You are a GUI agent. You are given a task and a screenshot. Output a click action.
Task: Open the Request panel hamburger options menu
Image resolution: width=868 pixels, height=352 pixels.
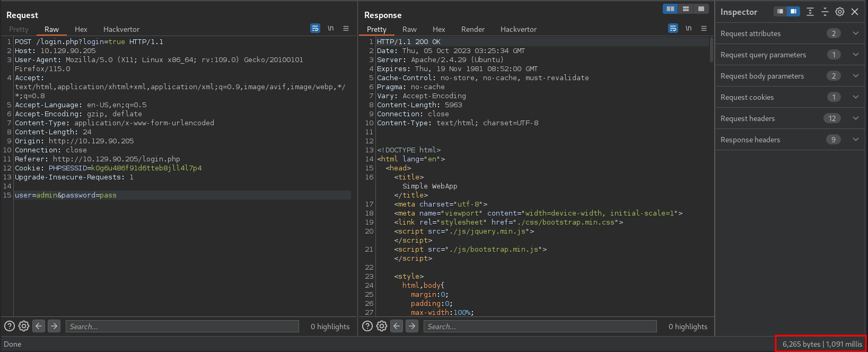346,29
